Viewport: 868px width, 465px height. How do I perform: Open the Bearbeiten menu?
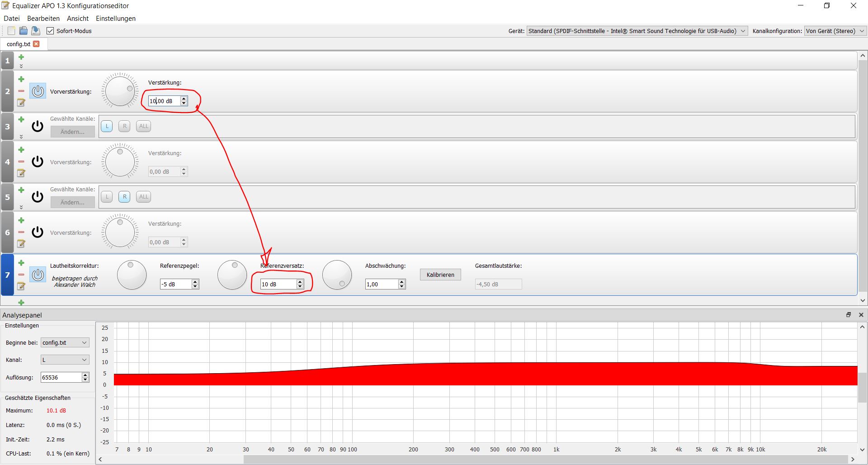[43, 19]
